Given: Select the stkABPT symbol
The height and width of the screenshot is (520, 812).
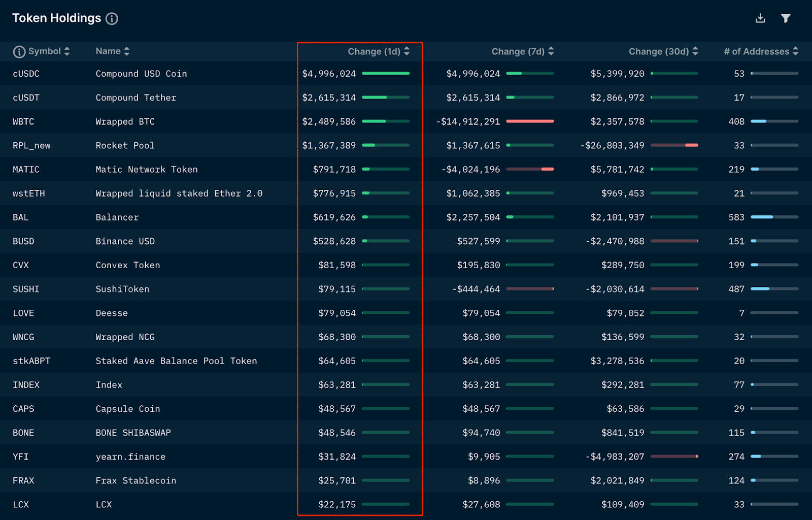Looking at the screenshot, I should pos(31,361).
